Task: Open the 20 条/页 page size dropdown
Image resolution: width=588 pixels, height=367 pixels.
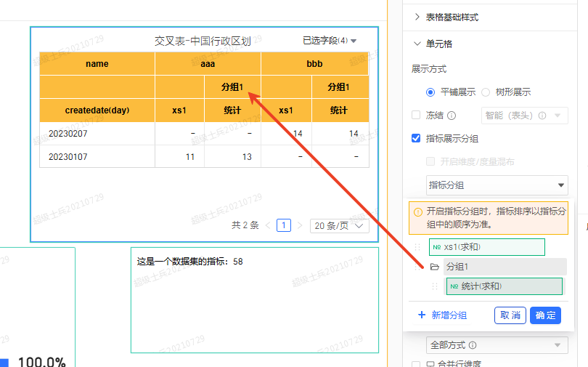Action: 339,225
